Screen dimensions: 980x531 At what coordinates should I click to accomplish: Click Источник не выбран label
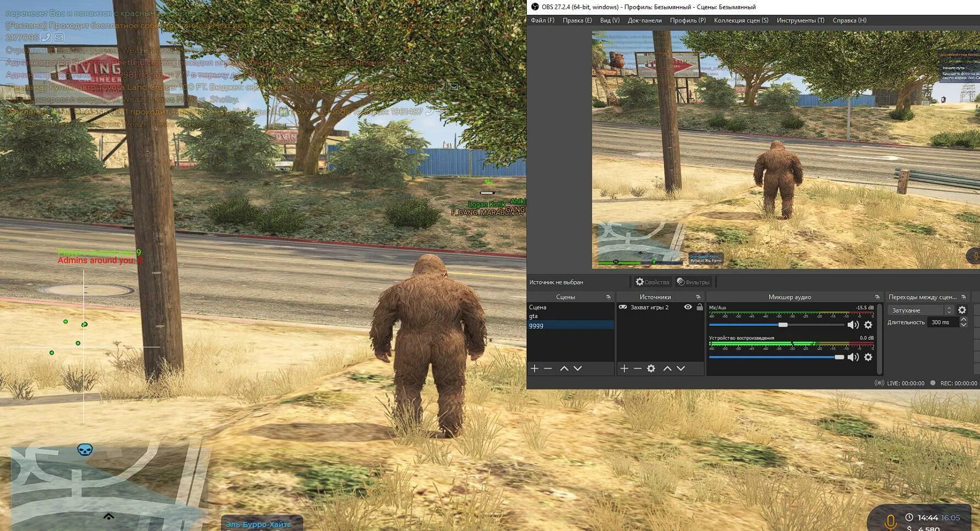pos(556,282)
